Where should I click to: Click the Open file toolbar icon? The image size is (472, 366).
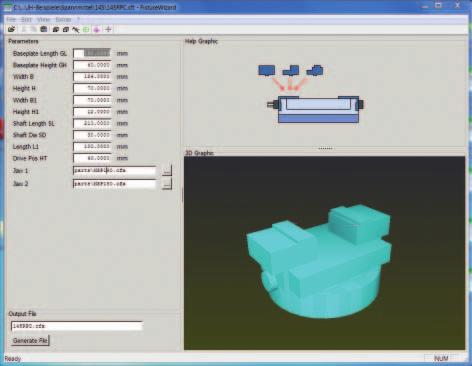pyautogui.click(x=11, y=29)
